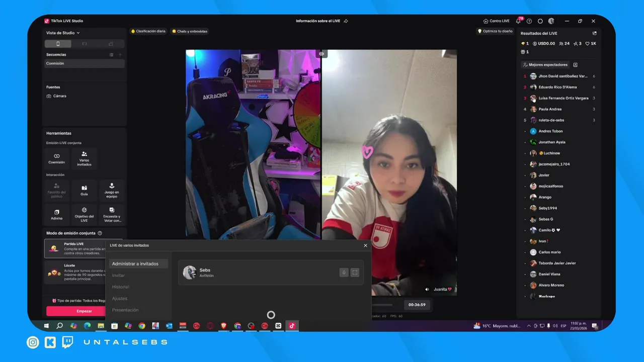Select viewer Eduardo Rico D'Alema

[559, 87]
